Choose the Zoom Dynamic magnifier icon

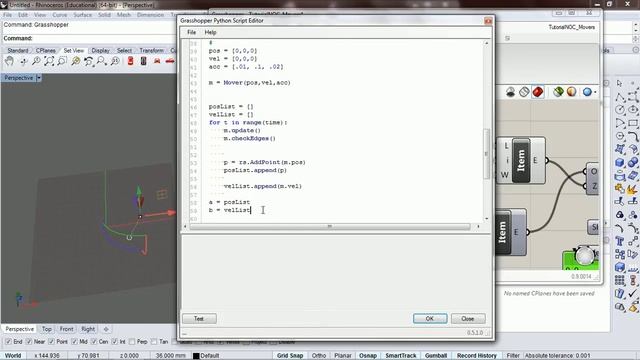click(x=36, y=62)
